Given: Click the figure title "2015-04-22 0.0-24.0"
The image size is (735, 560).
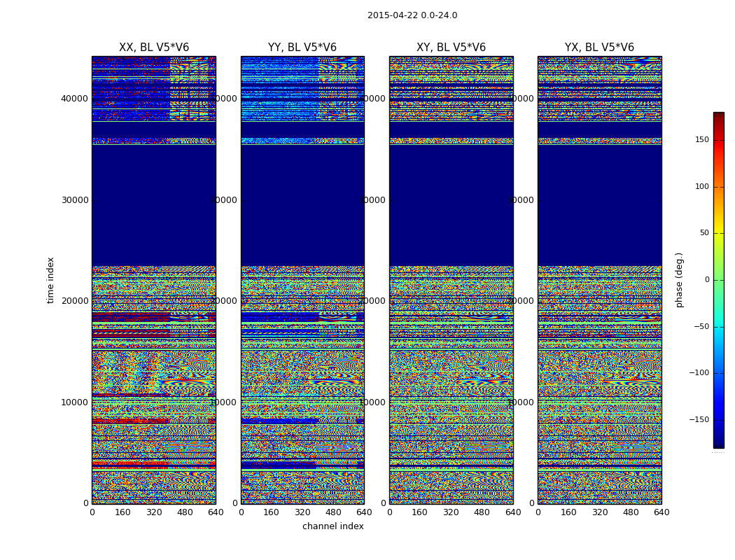Looking at the screenshot, I should click(412, 15).
